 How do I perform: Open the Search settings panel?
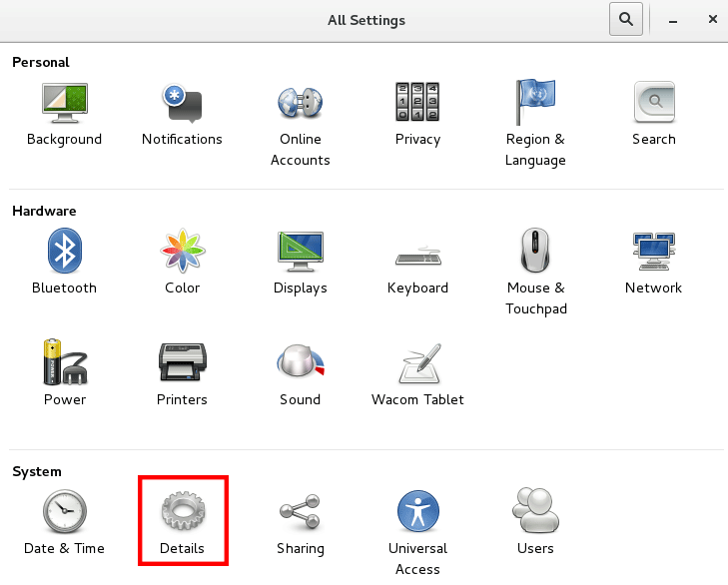(x=654, y=114)
